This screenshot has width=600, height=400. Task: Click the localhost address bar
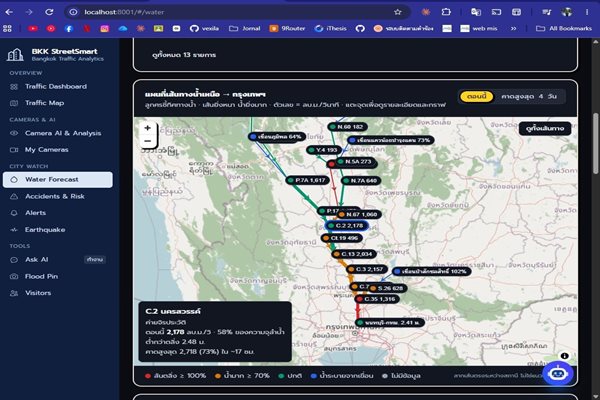coord(237,12)
